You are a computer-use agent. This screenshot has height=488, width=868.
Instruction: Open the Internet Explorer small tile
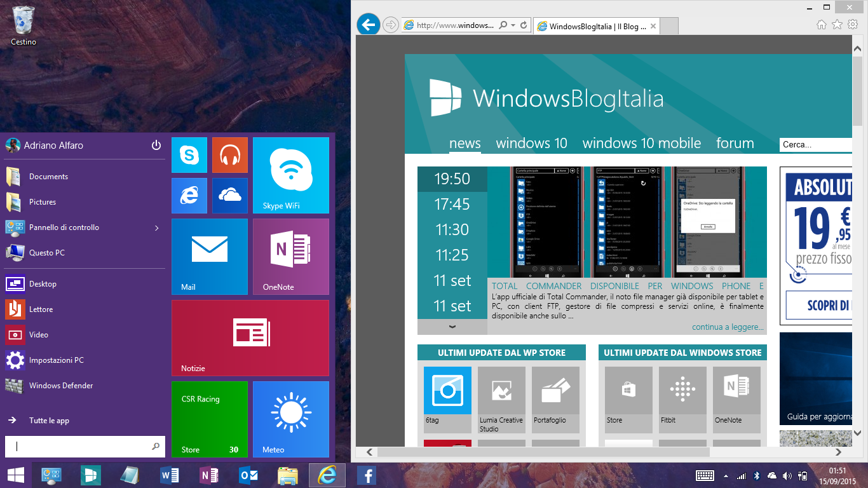point(189,196)
